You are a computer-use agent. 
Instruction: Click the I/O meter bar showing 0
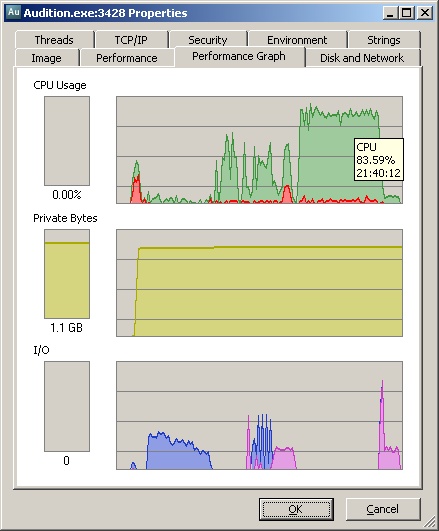67,406
